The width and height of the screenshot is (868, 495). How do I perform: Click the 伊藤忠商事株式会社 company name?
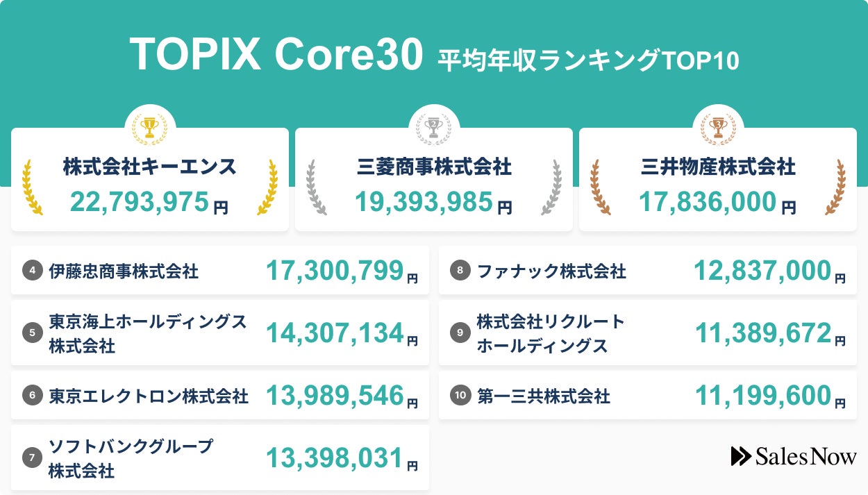click(124, 271)
